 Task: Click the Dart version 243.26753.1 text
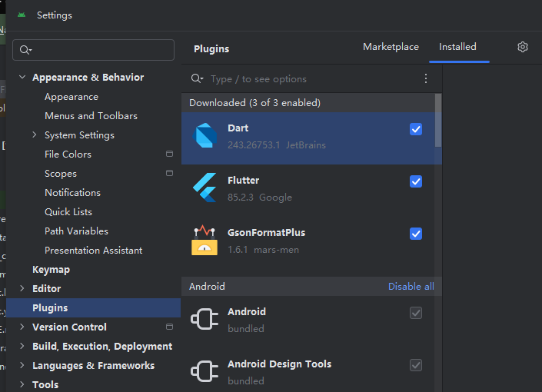tap(254, 145)
